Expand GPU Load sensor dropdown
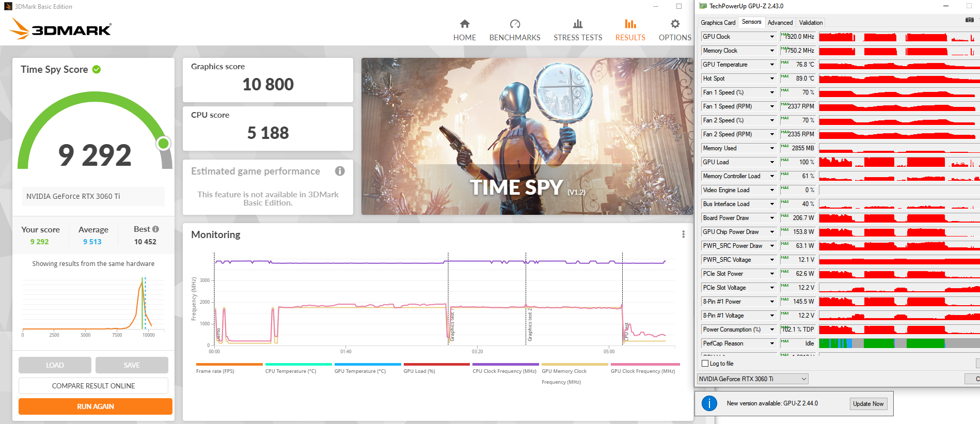Viewport: 980px width, 424px height. click(x=772, y=162)
